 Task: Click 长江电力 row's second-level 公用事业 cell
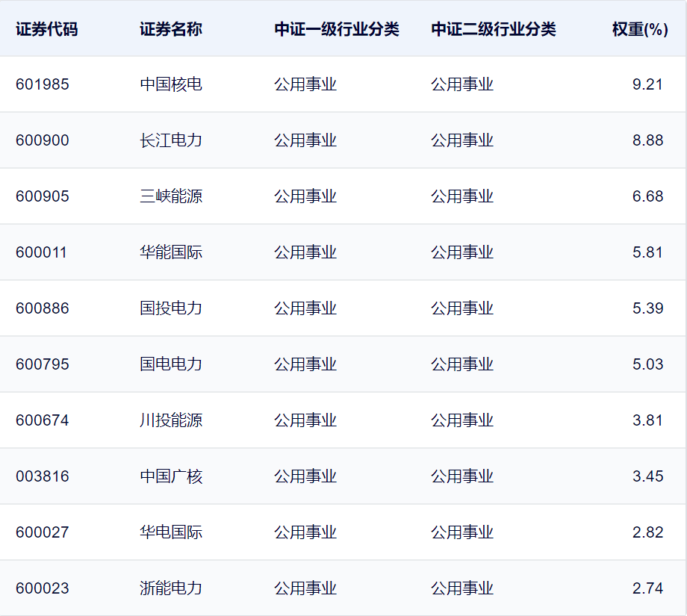462,140
